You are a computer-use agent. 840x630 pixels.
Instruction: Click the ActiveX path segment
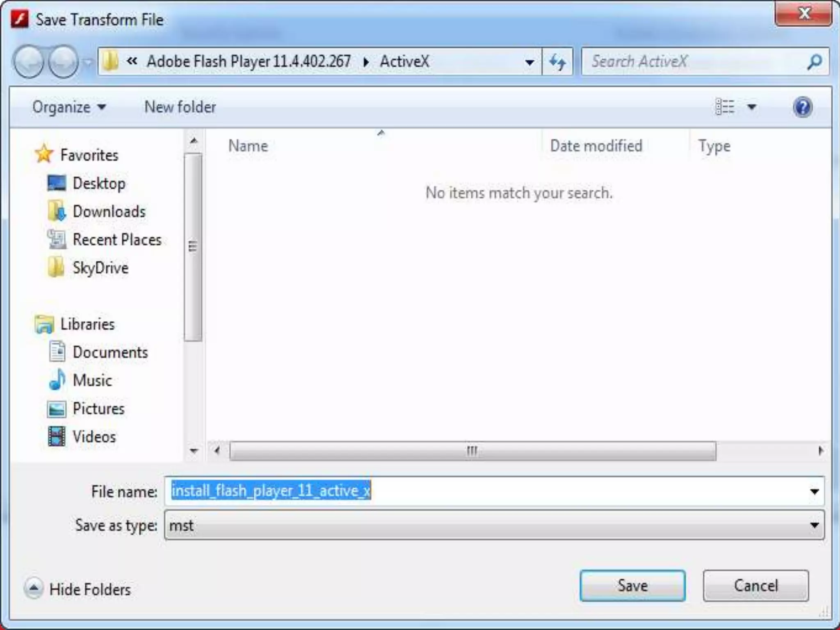click(404, 62)
